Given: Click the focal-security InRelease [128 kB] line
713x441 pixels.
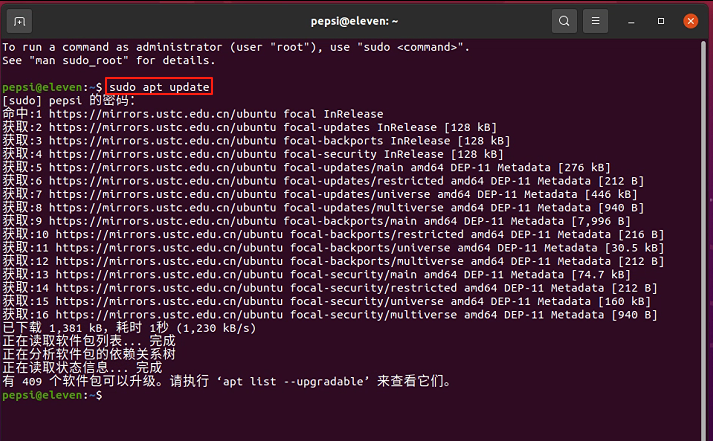Looking at the screenshot, I should 253,154.
